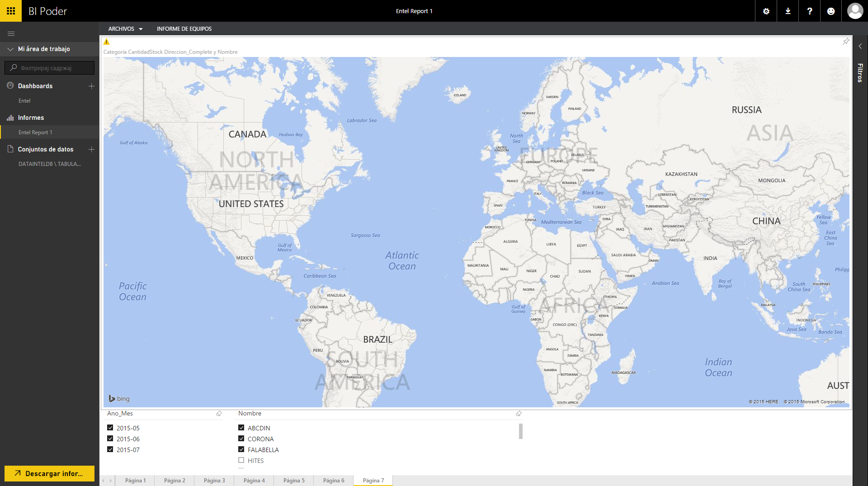Click the Dashboards section header
Image resolution: width=868 pixels, height=486 pixels.
click(35, 86)
